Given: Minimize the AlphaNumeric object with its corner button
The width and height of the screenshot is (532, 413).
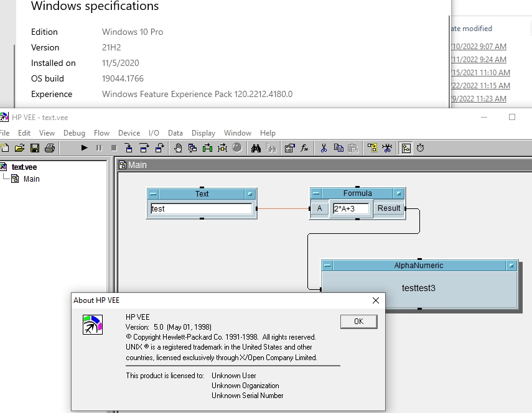Looking at the screenshot, I should 511,266.
